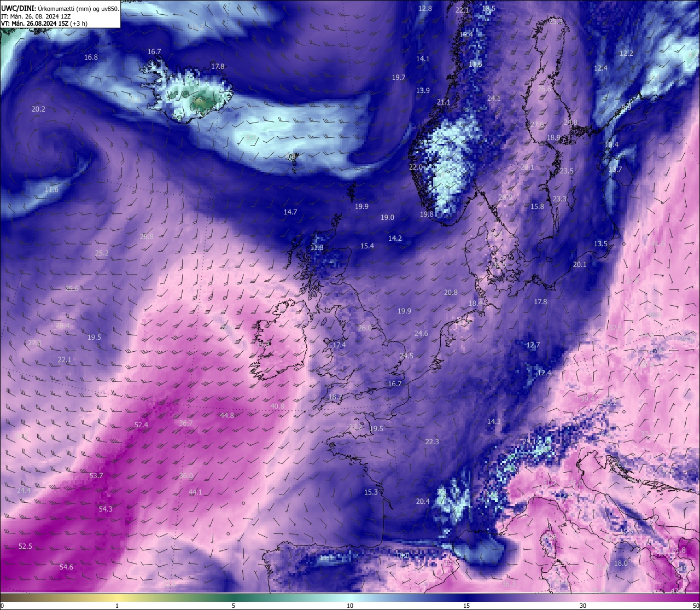700x610 pixels.
Task: Click the color scale tick label '50'
Action: (696, 606)
